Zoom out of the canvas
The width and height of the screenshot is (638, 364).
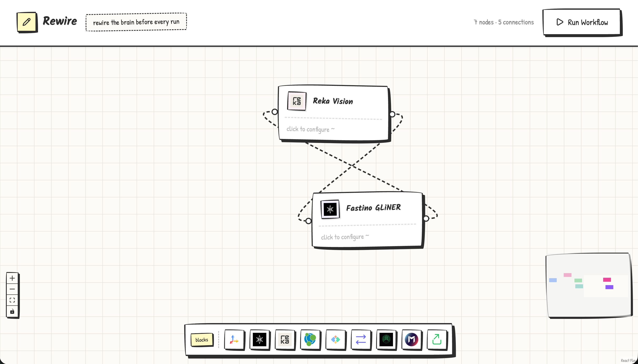pos(12,289)
